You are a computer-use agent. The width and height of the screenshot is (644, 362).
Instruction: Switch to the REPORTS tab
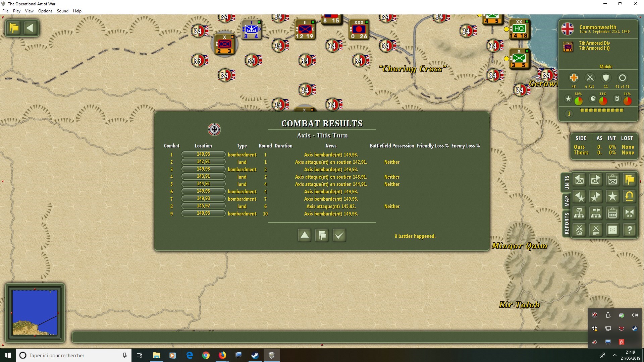(567, 223)
